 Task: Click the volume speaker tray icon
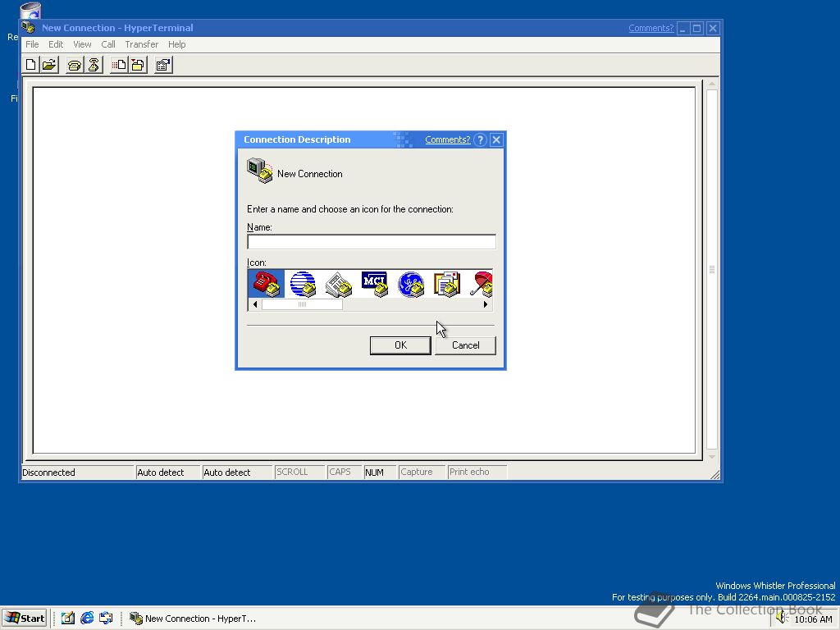tap(781, 618)
